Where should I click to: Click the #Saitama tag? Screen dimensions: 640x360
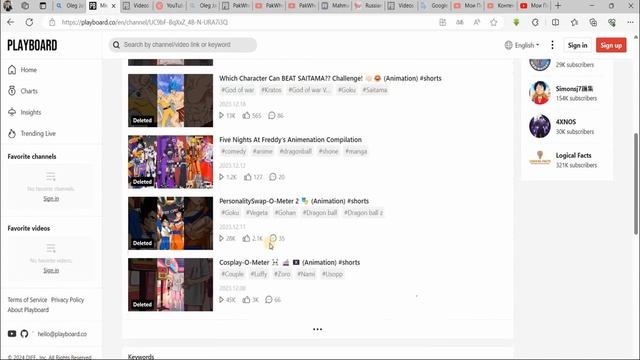(x=375, y=90)
